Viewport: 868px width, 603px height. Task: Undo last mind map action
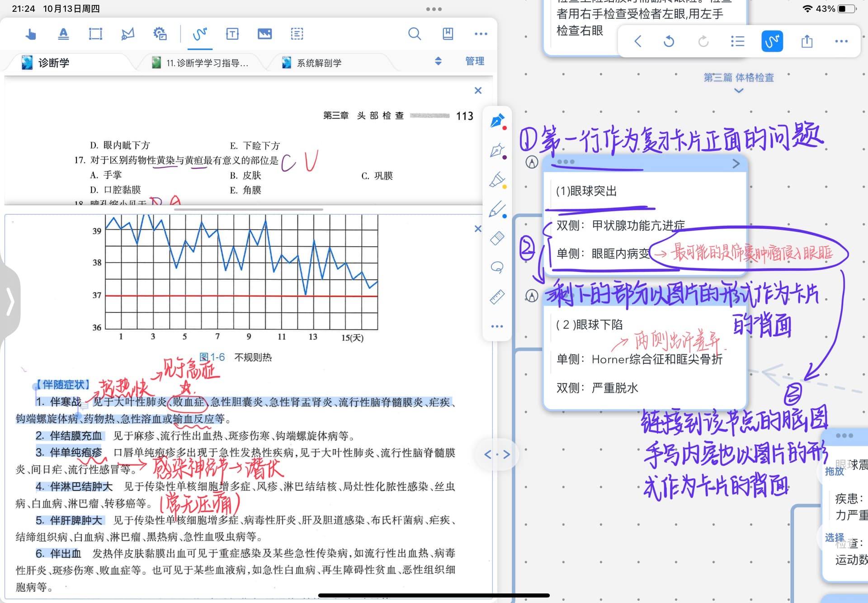(x=669, y=42)
